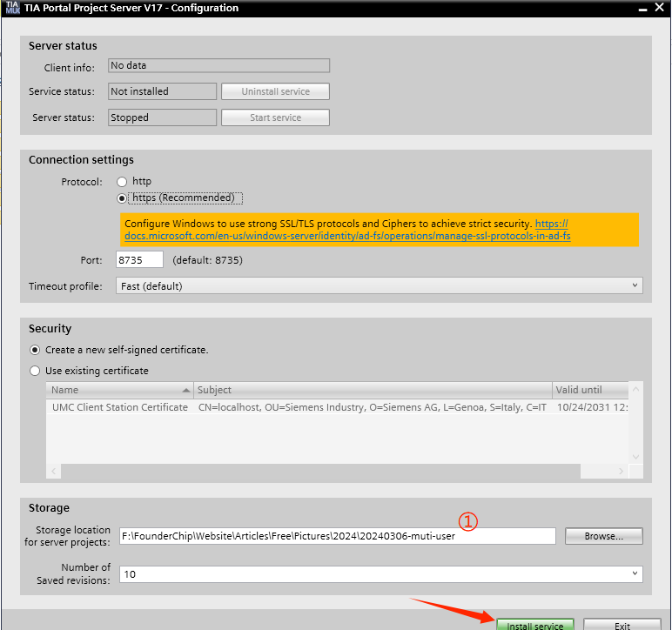Select the https (Recommended) radio button

(x=122, y=198)
